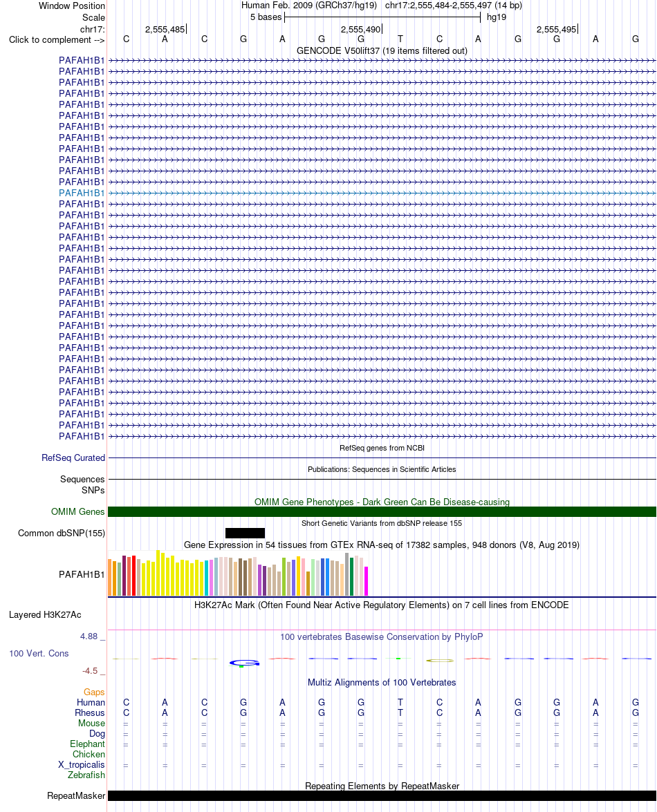This screenshot has width=657, height=812.
Task: Click 'Publications: Sequences in Scientific Articles' title
Action: (x=382, y=469)
